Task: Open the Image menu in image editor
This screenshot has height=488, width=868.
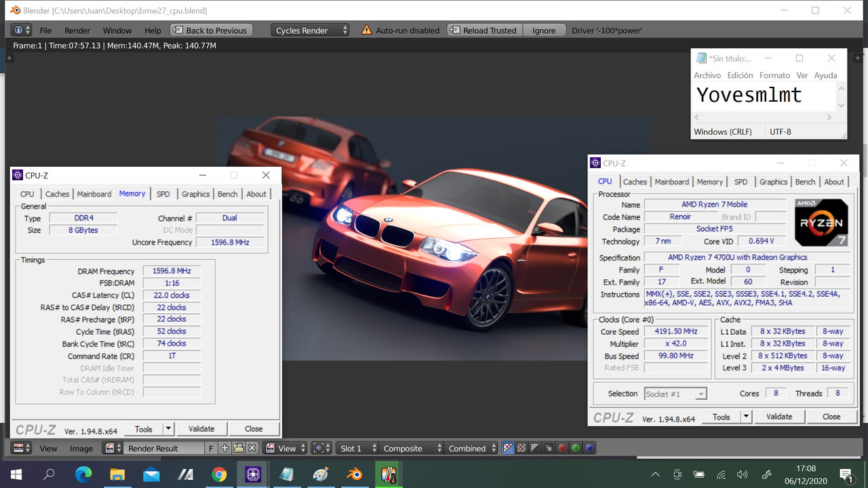Action: 81,448
